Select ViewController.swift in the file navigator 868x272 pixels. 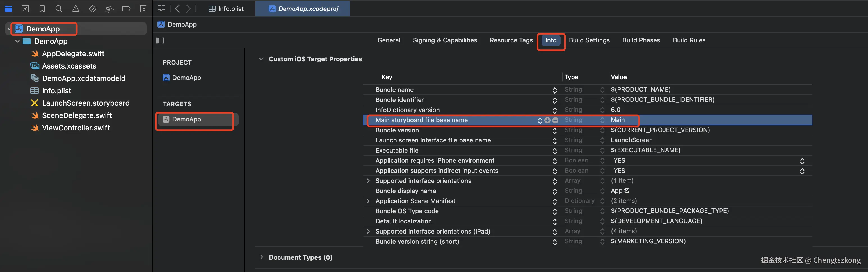click(76, 128)
